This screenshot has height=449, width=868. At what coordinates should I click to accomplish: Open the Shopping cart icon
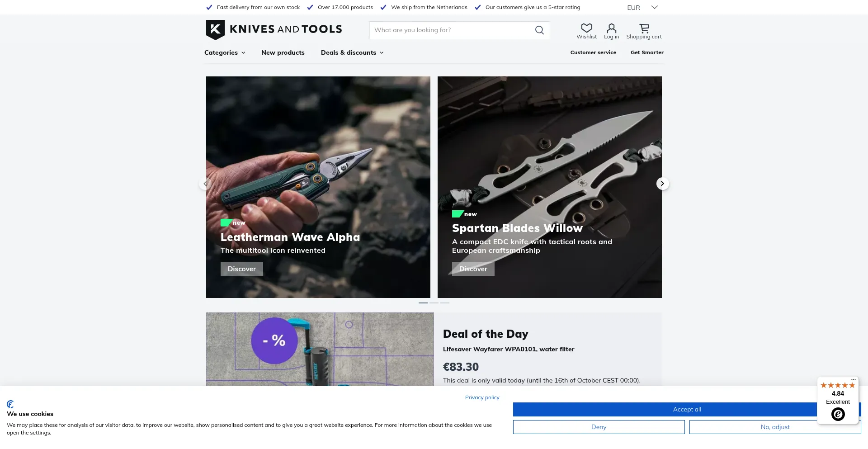pos(644,28)
